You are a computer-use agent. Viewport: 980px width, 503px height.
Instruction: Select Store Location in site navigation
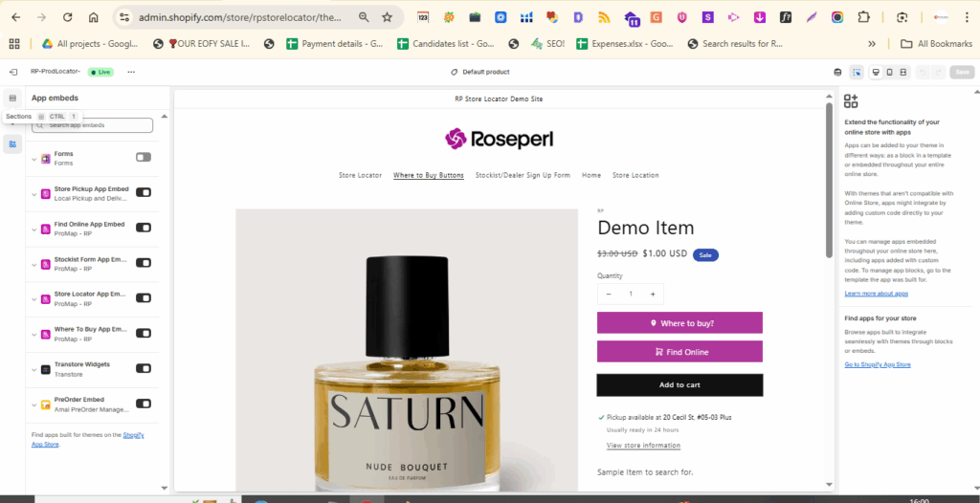635,175
